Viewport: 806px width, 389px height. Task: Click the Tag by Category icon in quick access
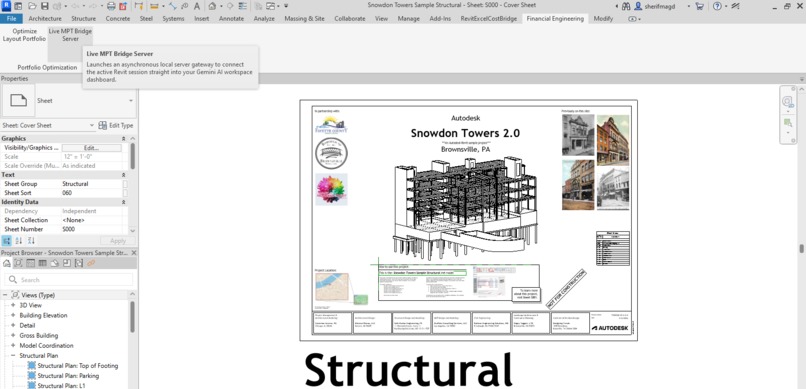[185, 6]
